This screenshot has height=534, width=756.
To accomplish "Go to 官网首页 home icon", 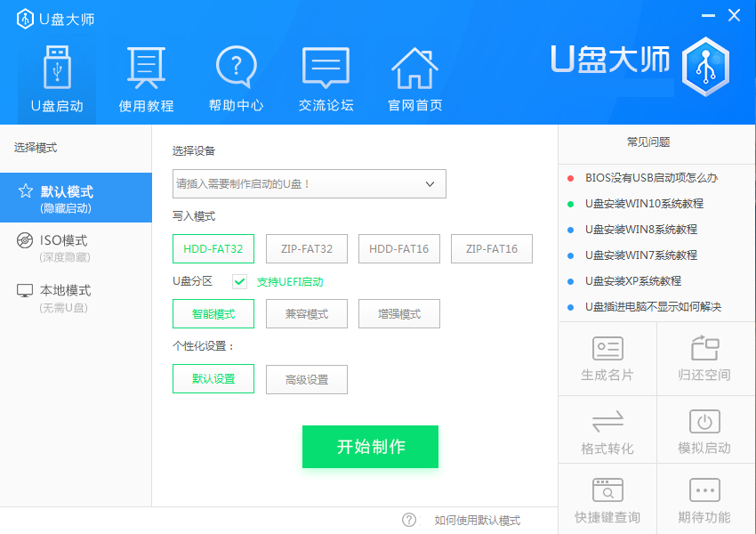I will [x=414, y=78].
